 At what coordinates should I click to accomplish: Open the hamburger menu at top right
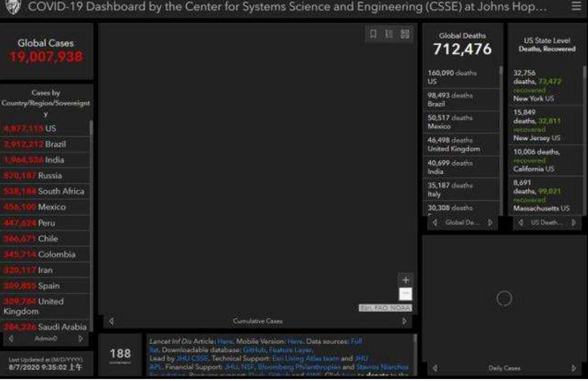pyautogui.click(x=576, y=6)
